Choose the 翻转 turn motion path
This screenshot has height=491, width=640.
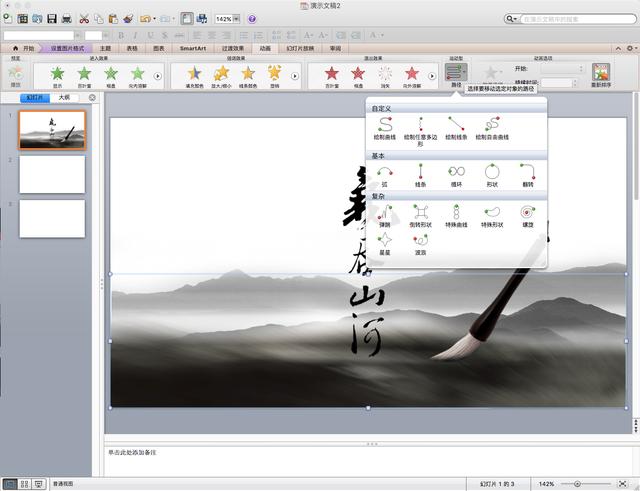point(528,176)
